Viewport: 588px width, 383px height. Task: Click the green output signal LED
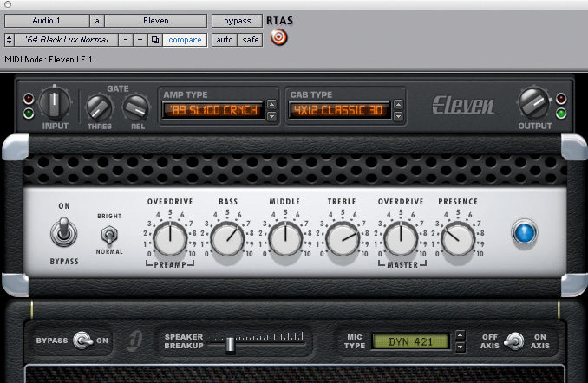point(561,114)
